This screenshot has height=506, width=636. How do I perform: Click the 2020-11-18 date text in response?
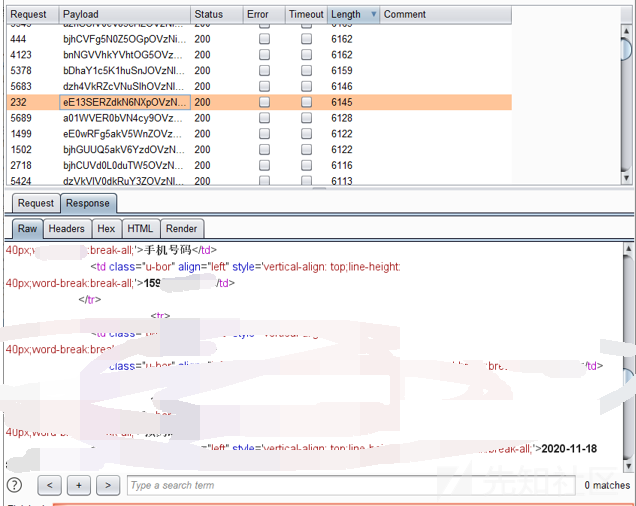coord(569,448)
